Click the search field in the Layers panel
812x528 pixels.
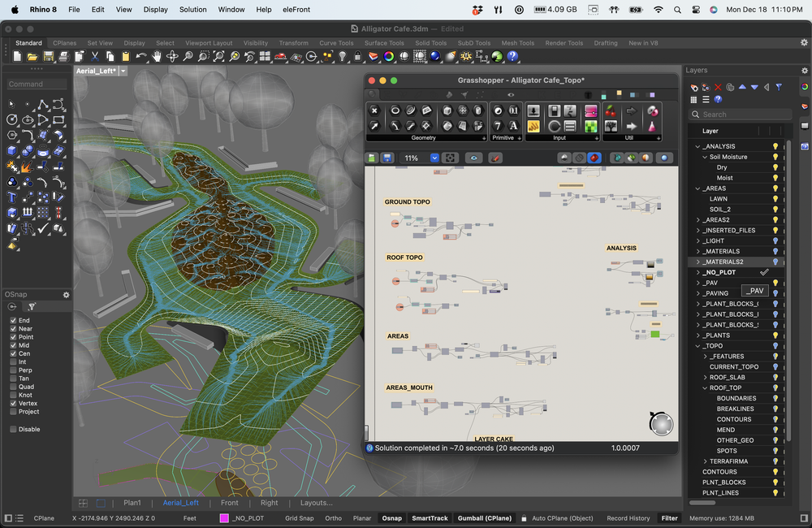tap(740, 114)
